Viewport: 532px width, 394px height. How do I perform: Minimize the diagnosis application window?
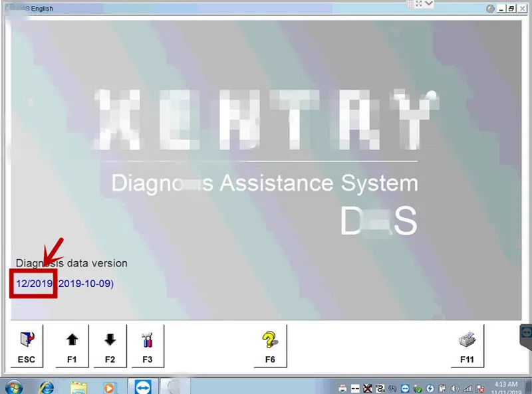pyautogui.click(x=501, y=9)
